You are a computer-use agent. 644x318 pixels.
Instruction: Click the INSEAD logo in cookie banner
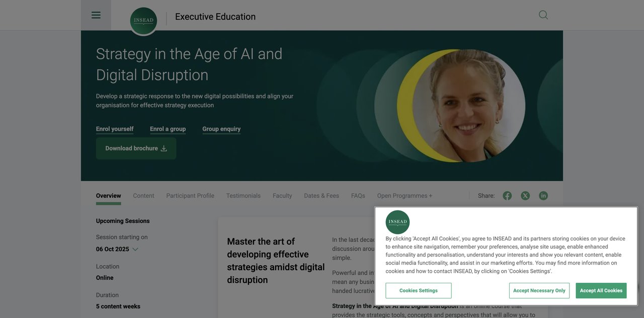click(397, 222)
